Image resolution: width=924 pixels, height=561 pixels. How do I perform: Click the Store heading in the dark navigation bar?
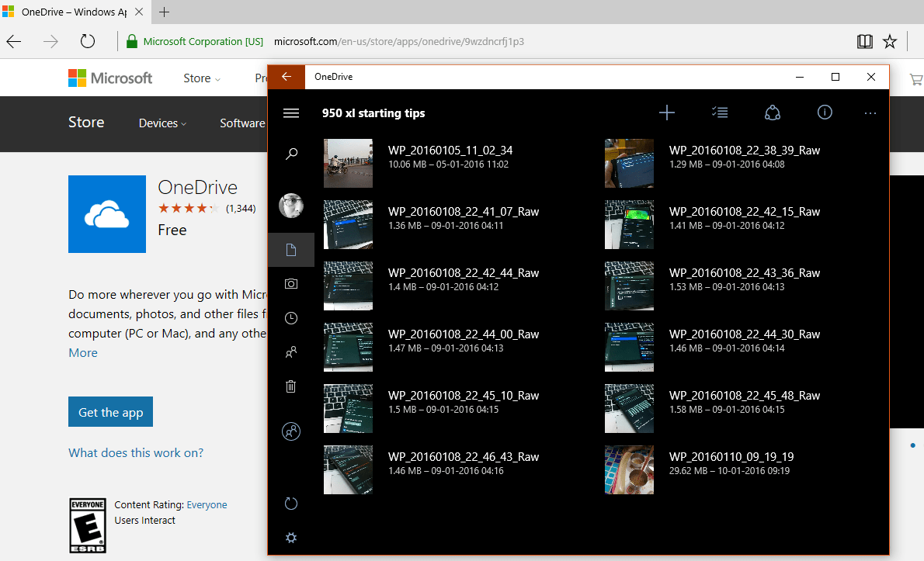(x=86, y=122)
